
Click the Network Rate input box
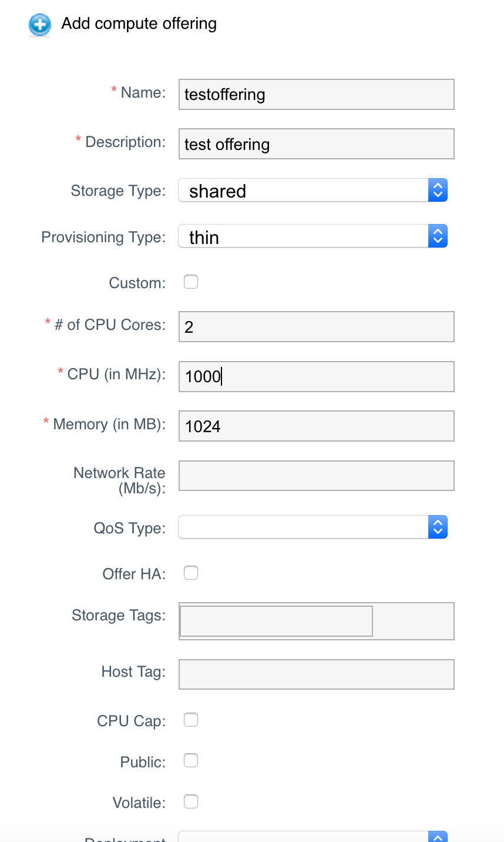[316, 475]
